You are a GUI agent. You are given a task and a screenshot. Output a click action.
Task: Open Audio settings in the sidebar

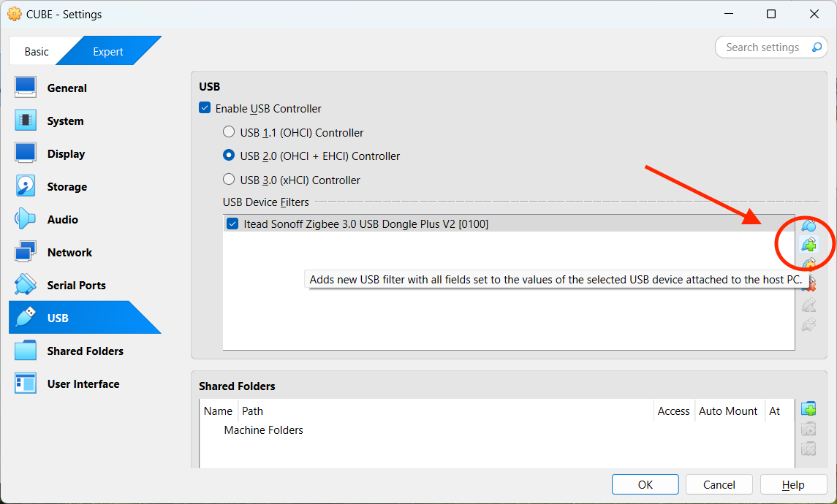pyautogui.click(x=62, y=220)
